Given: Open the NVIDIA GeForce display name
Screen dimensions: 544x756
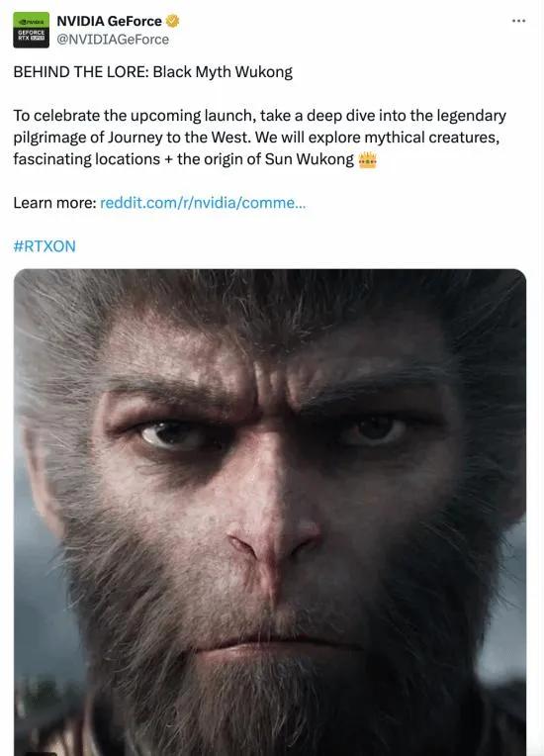Looking at the screenshot, I should [110, 21].
